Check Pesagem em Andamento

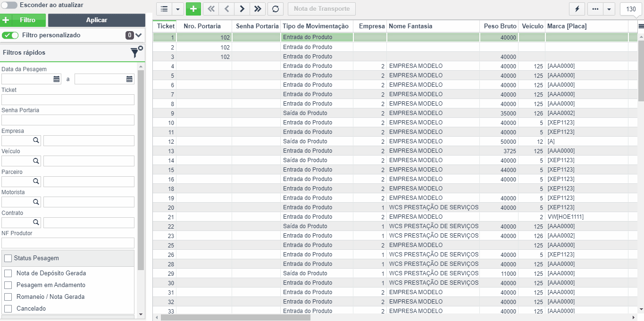pos(8,285)
